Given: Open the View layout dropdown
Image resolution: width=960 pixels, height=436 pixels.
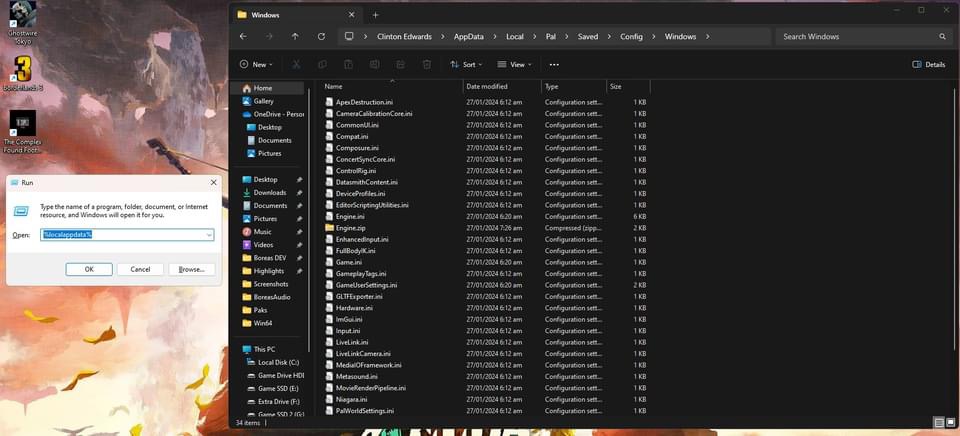Looking at the screenshot, I should click(x=515, y=64).
